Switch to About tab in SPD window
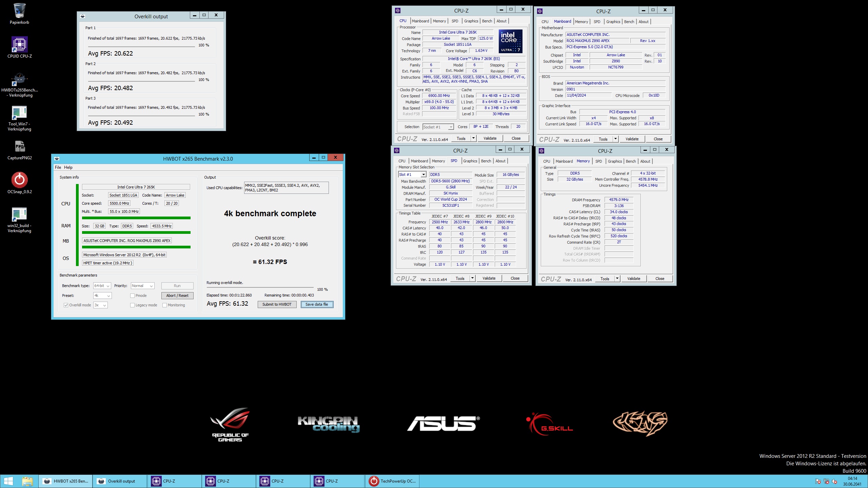The height and width of the screenshot is (488, 868). click(500, 161)
